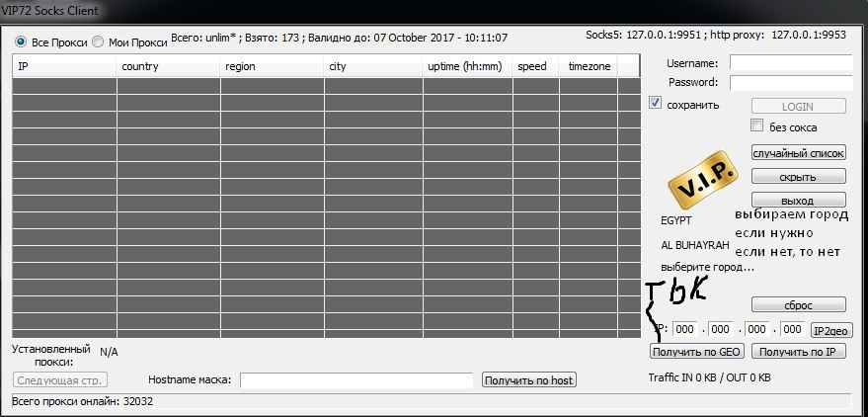Click the Password input field
This screenshot has width=868, height=417.
pyautogui.click(x=789, y=82)
